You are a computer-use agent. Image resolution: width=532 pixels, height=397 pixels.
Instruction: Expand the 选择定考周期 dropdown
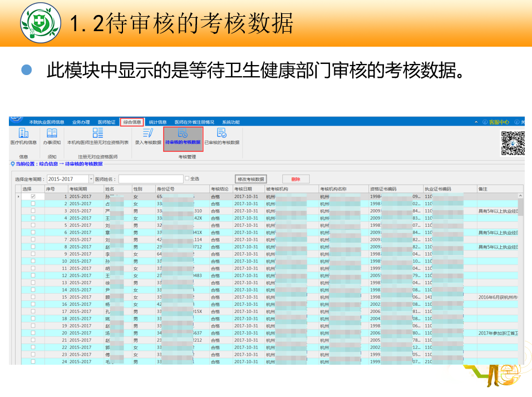coord(91,179)
